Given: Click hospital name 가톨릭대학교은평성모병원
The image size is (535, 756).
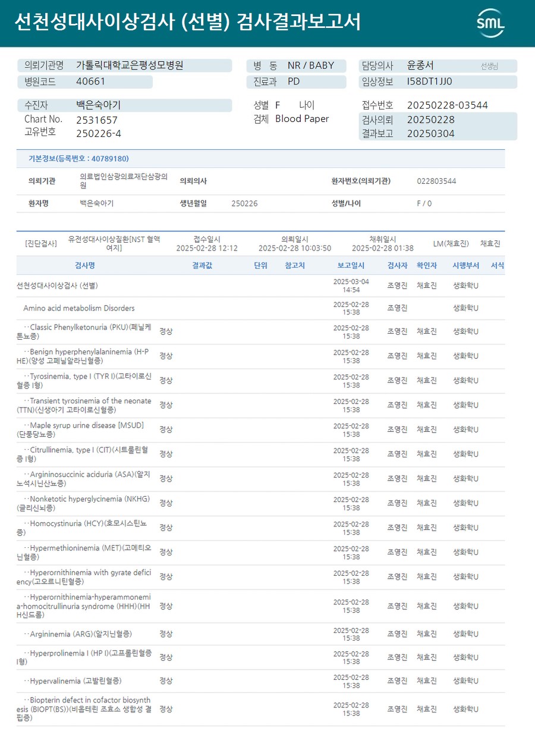Looking at the screenshot, I should (x=130, y=65).
